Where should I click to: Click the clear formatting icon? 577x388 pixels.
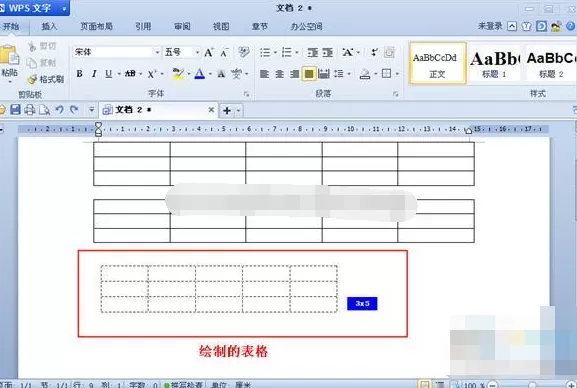tap(244, 52)
